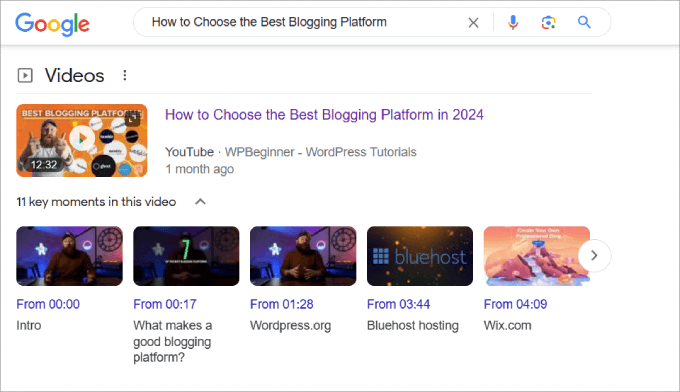Click the 'Videos' heading
680x392 pixels.
click(x=75, y=76)
